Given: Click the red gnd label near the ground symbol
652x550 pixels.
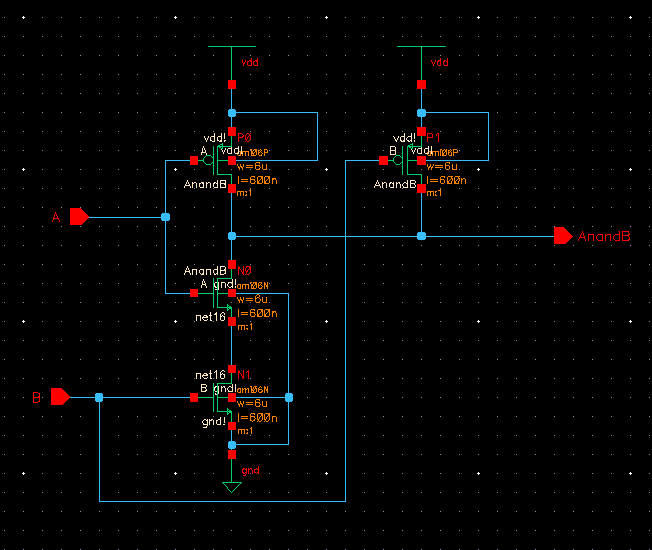Looking at the screenshot, I should 250,470.
